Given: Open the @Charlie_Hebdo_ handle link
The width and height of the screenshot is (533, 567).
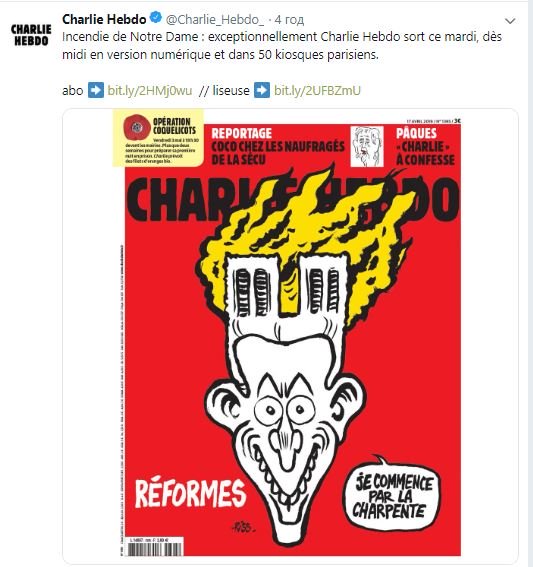Looking at the screenshot, I should (x=215, y=20).
